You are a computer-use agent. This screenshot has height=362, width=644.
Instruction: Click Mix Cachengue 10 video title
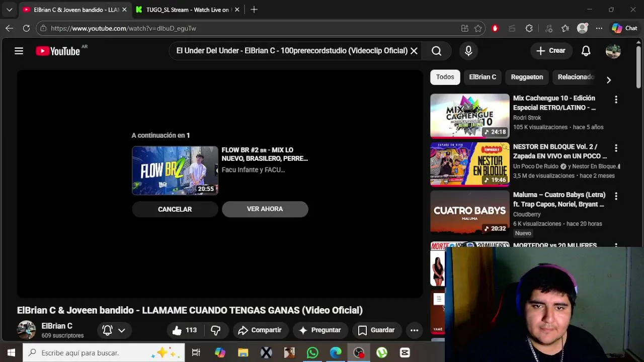click(x=554, y=103)
